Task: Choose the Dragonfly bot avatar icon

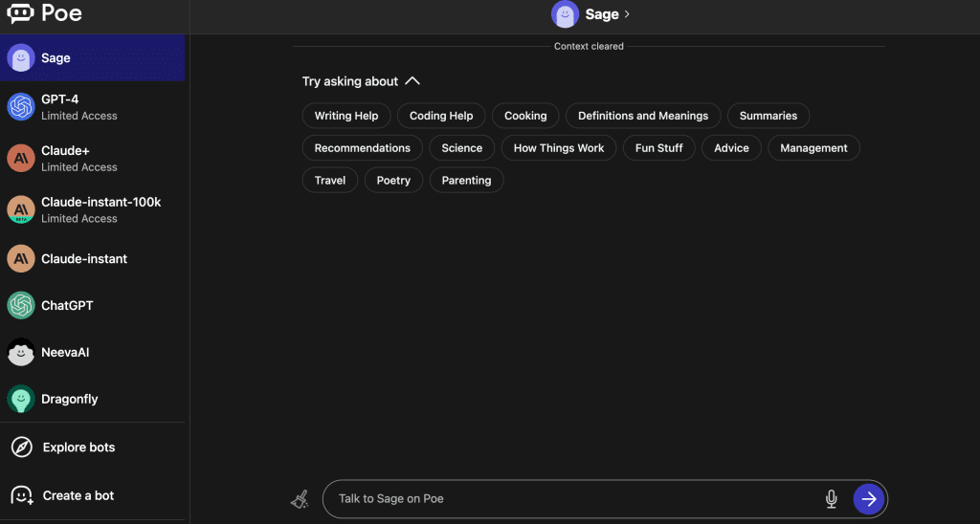Action: [x=21, y=400]
